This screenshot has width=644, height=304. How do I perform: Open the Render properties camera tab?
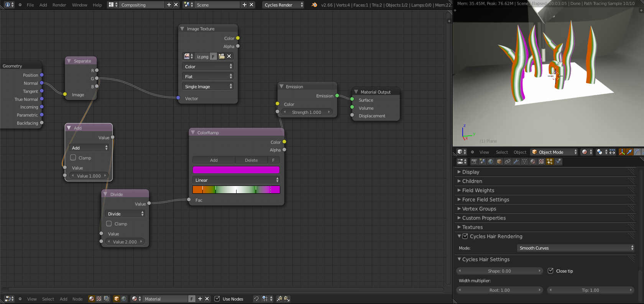tap(474, 161)
